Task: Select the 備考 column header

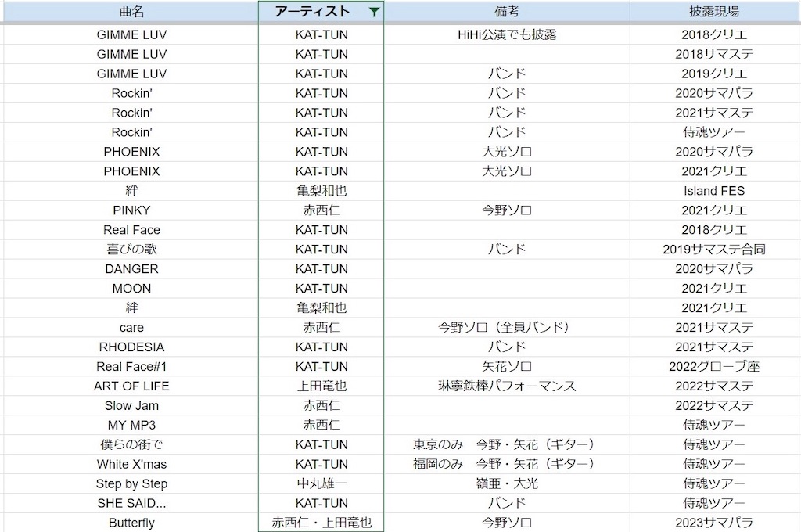Action: (507, 12)
